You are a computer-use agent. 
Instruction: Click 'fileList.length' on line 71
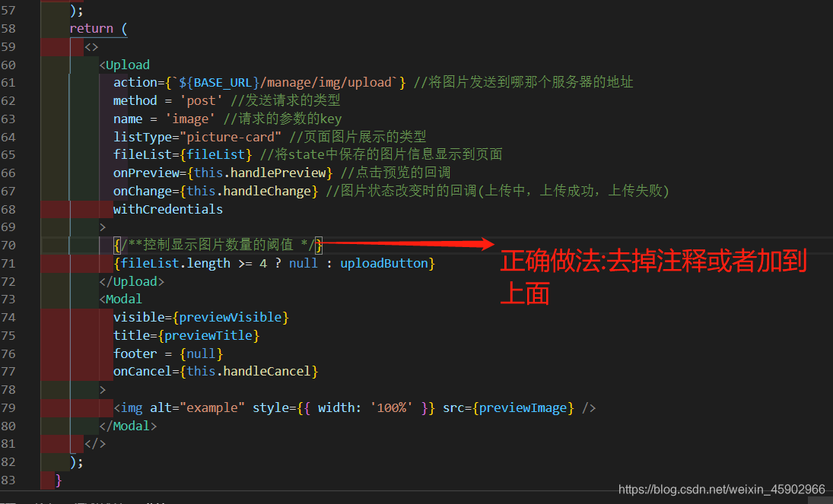point(175,264)
